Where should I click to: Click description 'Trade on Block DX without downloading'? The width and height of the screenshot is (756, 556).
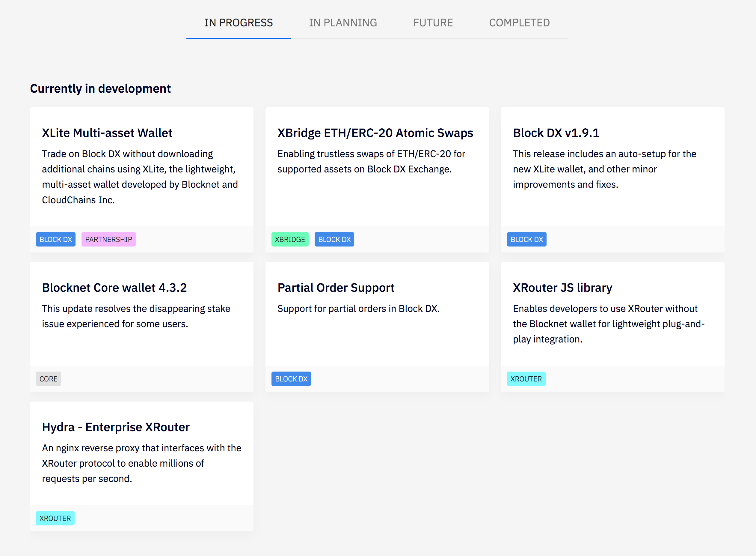140,177
